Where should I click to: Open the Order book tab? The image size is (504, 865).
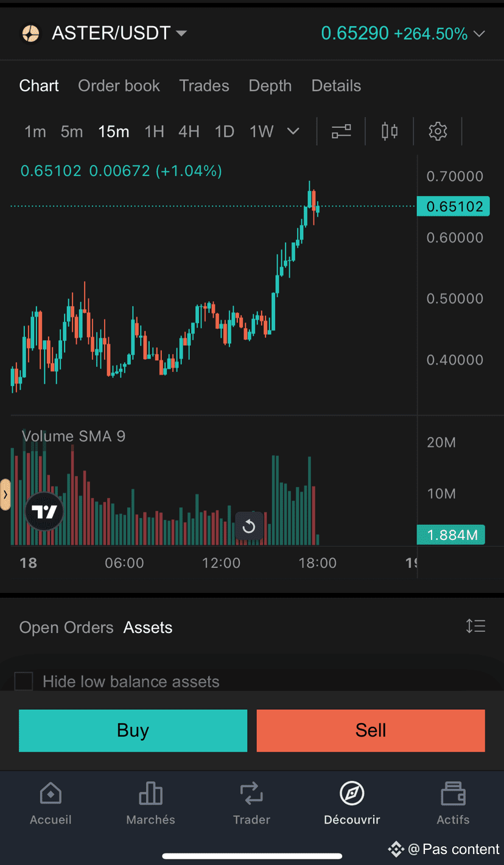click(119, 86)
